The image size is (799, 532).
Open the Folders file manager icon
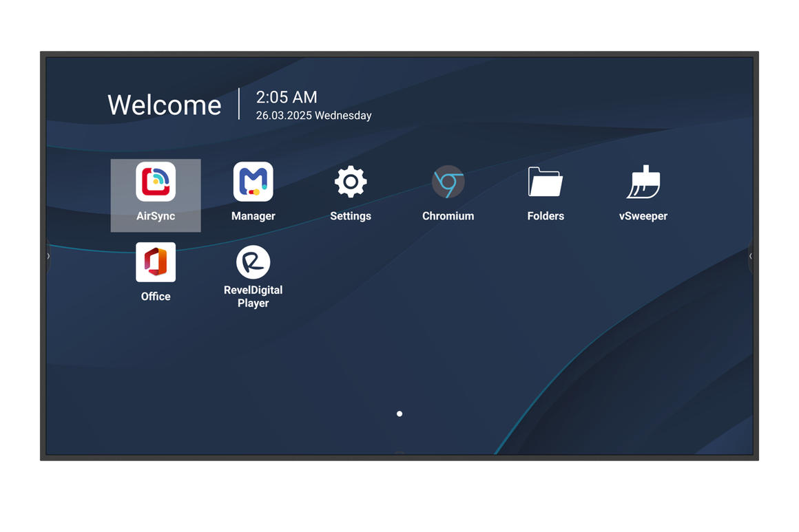[546, 182]
